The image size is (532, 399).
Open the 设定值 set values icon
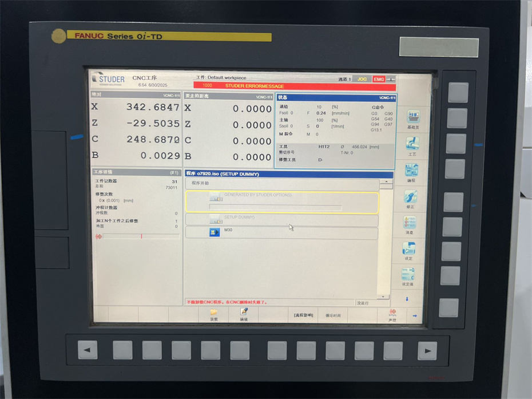click(407, 275)
